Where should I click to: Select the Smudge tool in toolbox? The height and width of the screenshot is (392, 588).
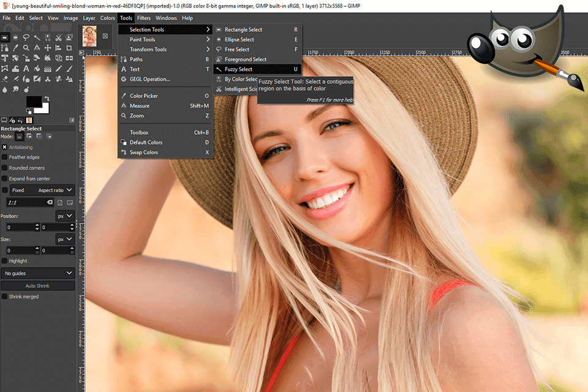[15, 89]
